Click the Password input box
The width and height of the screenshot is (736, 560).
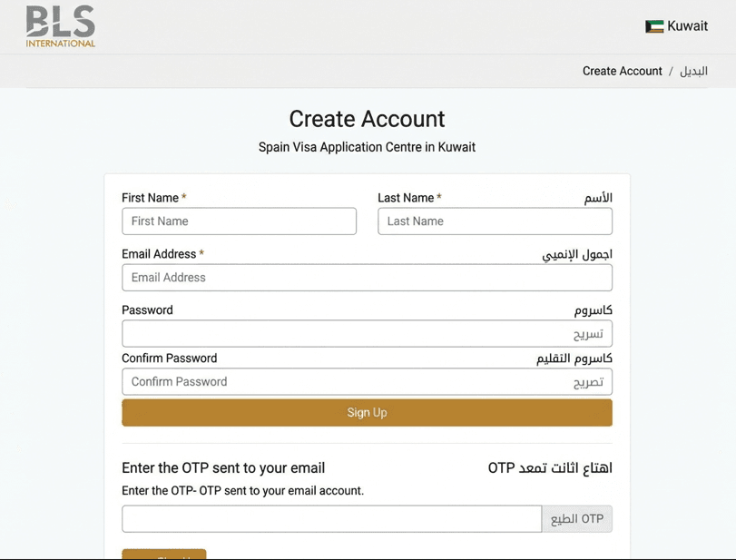[367, 333]
